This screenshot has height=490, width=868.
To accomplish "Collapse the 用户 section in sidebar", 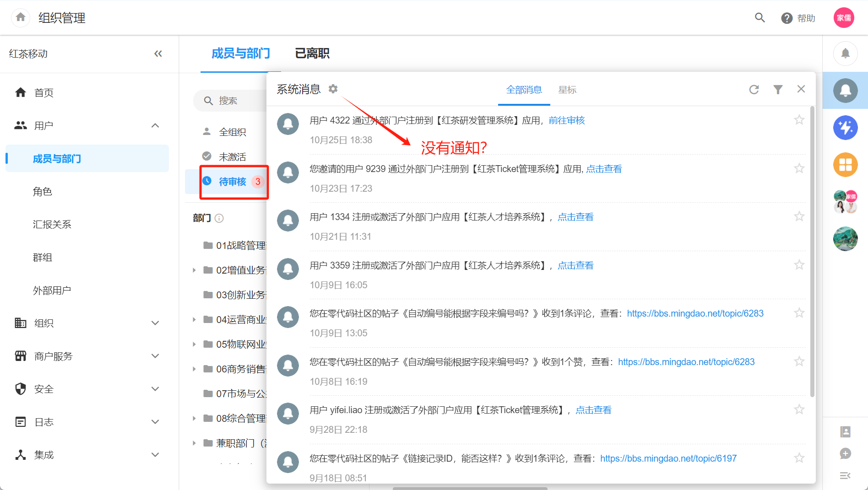I will pos(155,126).
